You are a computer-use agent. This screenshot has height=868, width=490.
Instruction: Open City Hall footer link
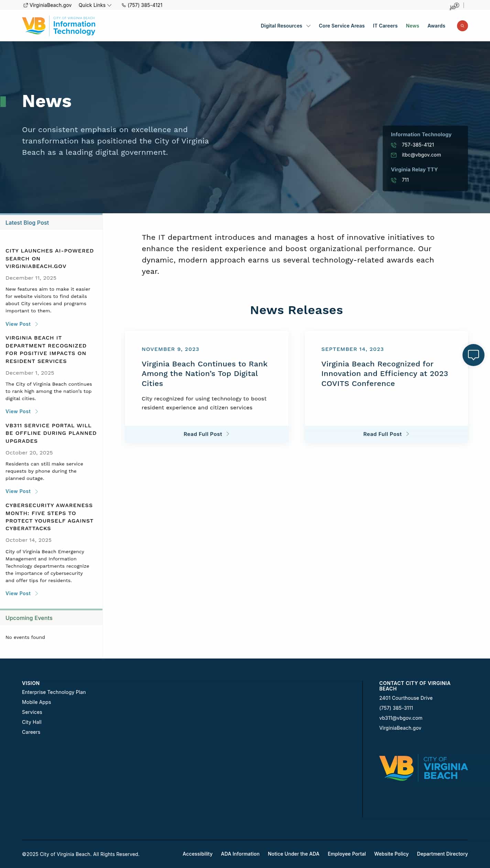[x=32, y=722]
